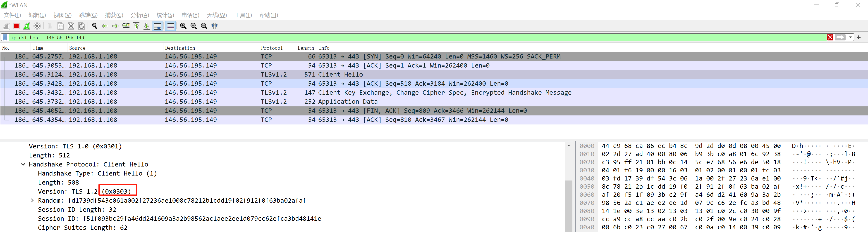868x232 pixels.
Task: Sort by the Length column header
Action: click(306, 48)
